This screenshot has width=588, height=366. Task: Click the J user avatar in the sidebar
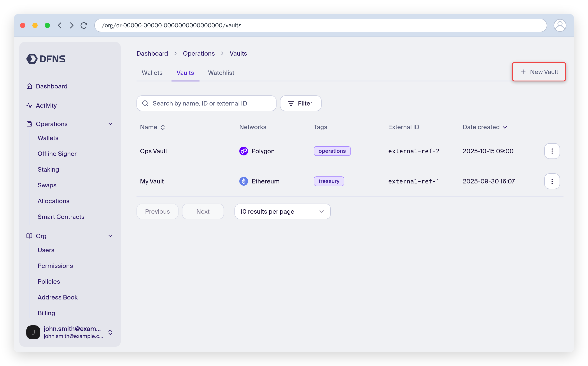(33, 332)
